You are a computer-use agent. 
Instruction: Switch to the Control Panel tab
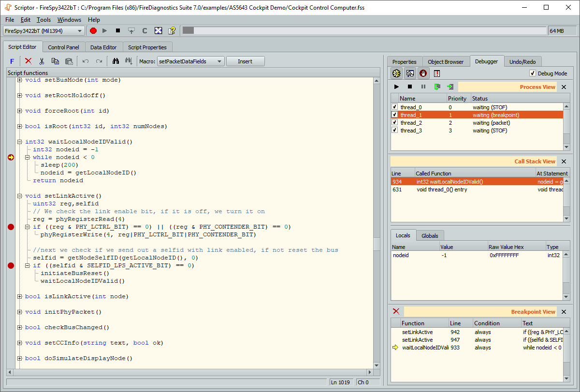(63, 47)
